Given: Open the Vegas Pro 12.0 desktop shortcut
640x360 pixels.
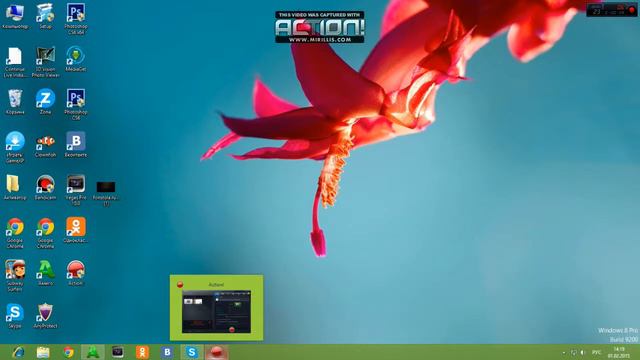Looking at the screenshot, I should tap(76, 190).
